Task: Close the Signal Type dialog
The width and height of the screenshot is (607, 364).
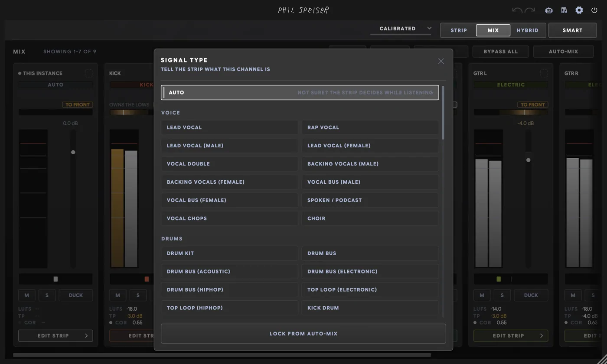Action: [441, 61]
